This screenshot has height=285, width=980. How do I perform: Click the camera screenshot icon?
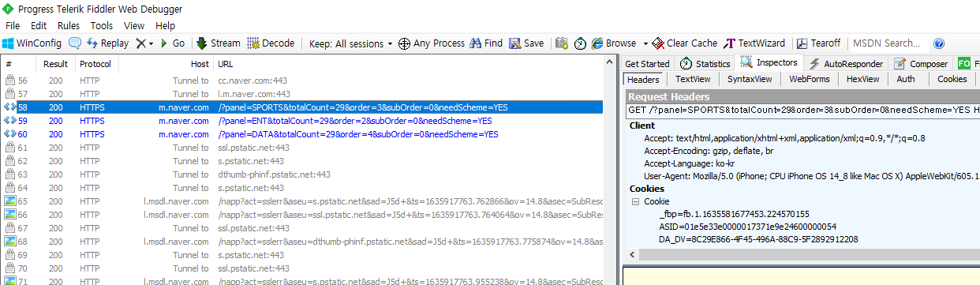[x=562, y=43]
